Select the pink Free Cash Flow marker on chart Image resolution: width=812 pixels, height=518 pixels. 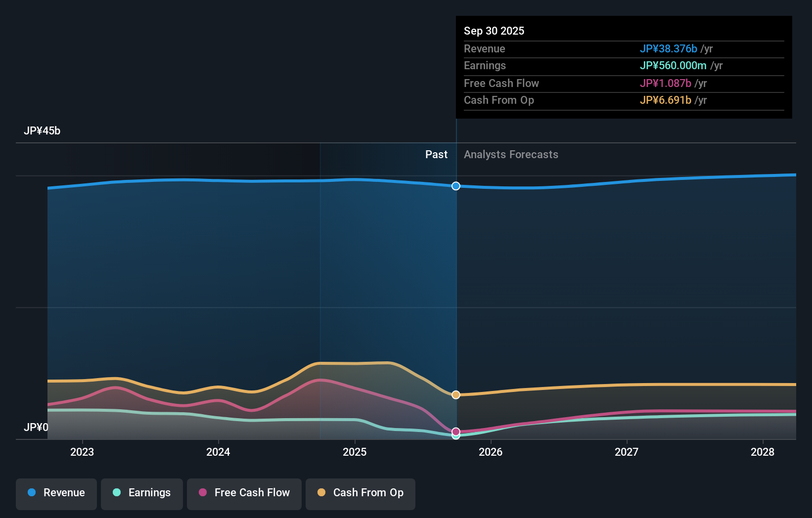click(x=455, y=432)
